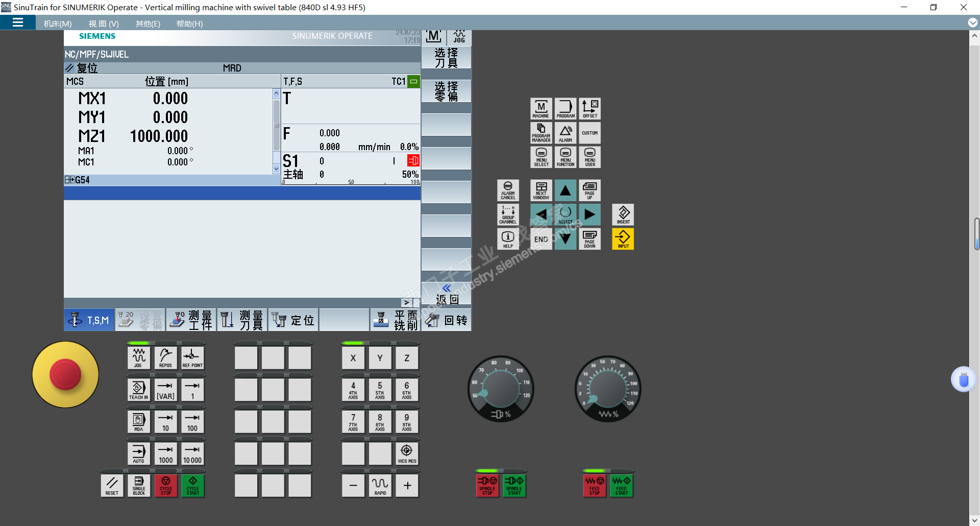Click the cursor right arrow key
980x526 pixels.
590,215
